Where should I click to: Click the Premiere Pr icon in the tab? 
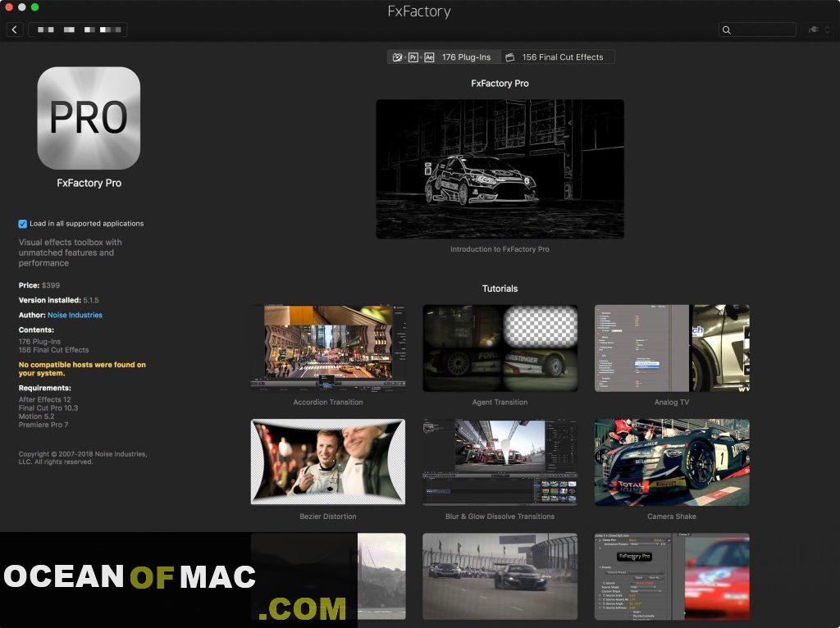[413, 57]
